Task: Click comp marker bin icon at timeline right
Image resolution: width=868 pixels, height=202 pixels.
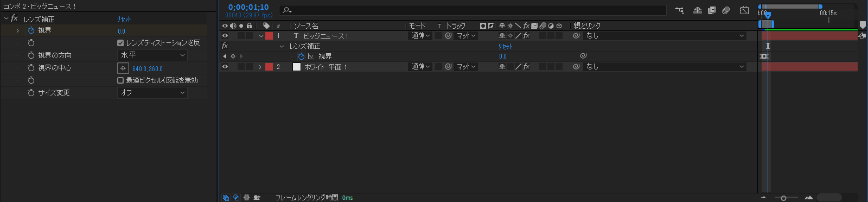Action: pos(863,26)
